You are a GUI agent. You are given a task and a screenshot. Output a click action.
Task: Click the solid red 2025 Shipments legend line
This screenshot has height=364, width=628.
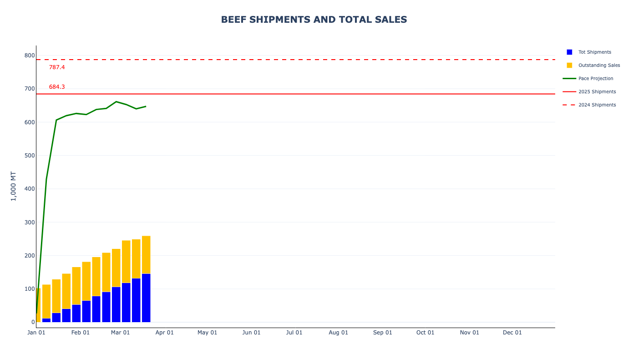point(569,92)
